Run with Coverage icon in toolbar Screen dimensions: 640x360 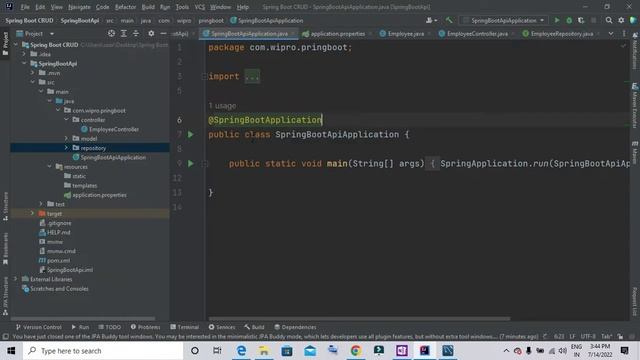click(581, 20)
